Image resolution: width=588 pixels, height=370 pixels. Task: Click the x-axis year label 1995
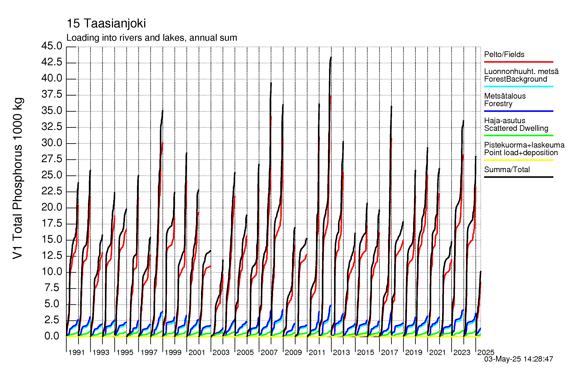coord(125,352)
